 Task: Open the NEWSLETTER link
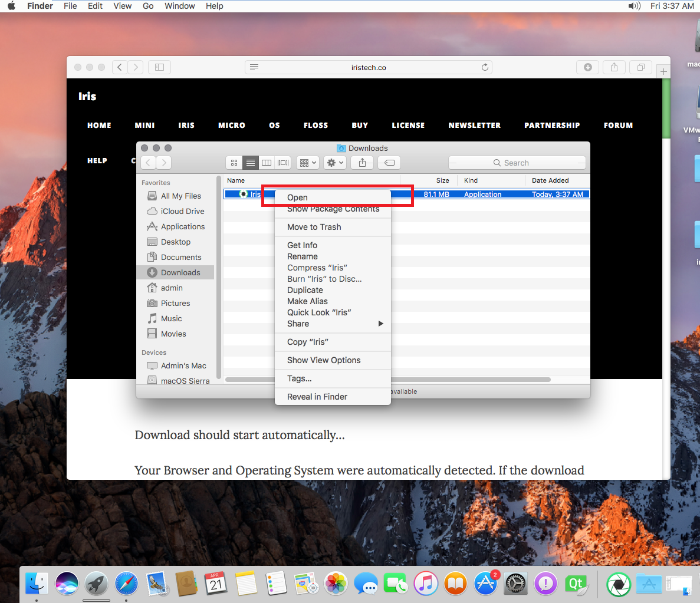tap(475, 126)
